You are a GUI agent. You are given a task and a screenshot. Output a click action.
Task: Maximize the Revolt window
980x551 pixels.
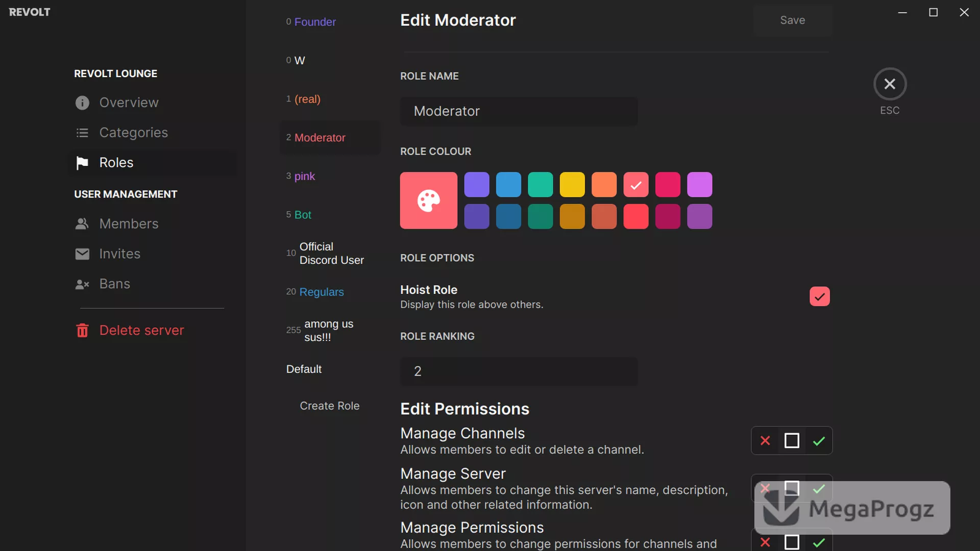pos(933,12)
